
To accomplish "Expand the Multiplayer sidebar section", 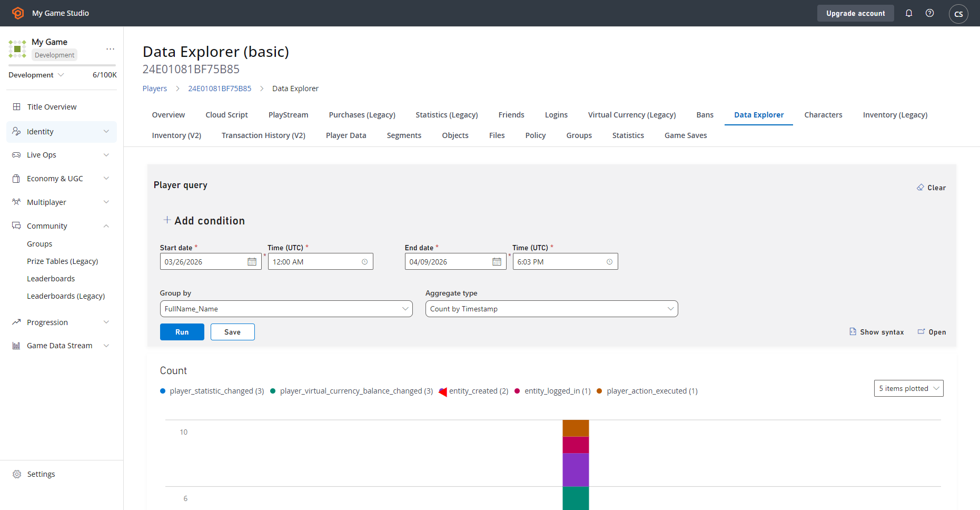I will point(106,202).
